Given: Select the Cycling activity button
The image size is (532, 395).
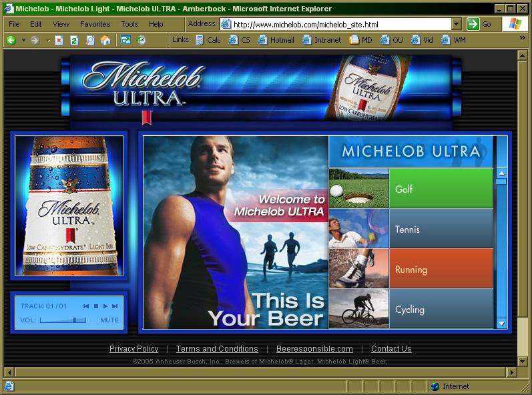Looking at the screenshot, I should click(441, 308).
